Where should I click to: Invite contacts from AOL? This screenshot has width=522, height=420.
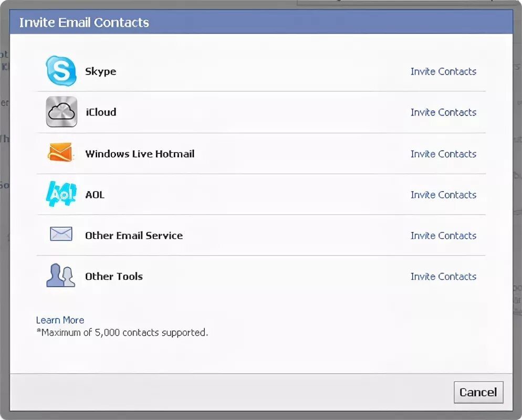click(x=443, y=195)
